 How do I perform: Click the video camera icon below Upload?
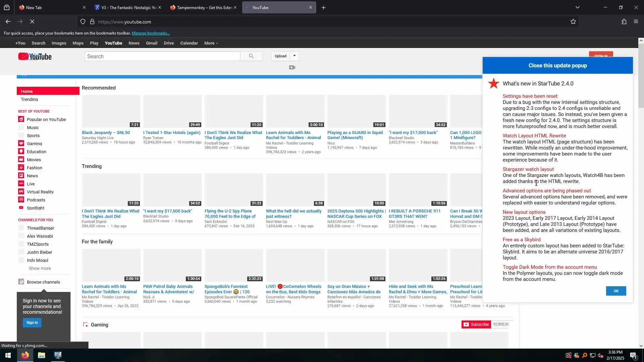pyautogui.click(x=292, y=67)
